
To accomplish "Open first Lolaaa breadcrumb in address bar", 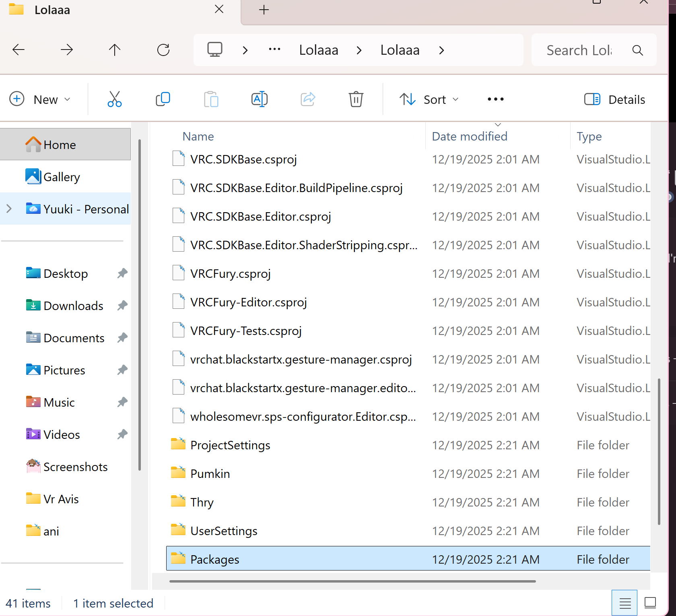I will (319, 50).
